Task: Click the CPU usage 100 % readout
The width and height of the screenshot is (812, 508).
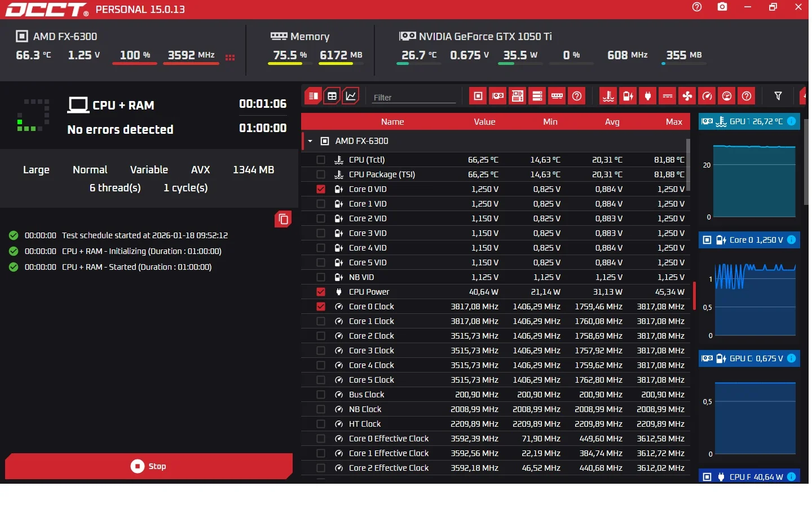Action: 135,55
